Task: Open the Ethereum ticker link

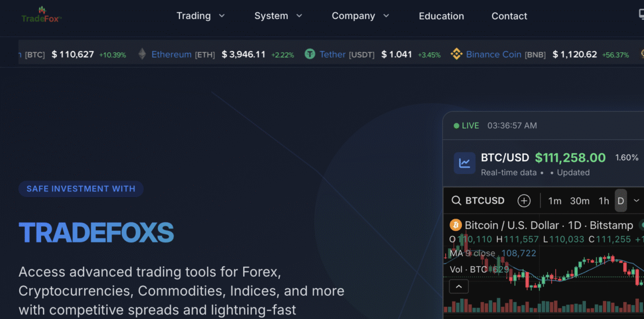Action: click(x=171, y=54)
